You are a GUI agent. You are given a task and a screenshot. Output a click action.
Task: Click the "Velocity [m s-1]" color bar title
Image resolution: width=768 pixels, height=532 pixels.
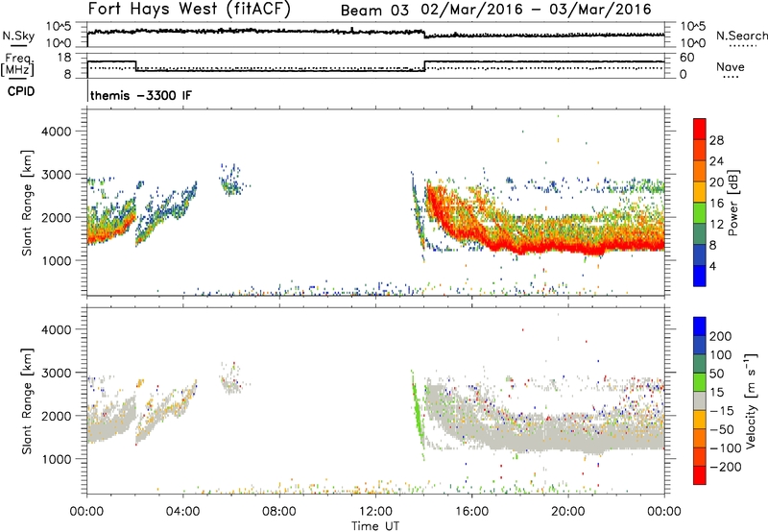click(x=750, y=400)
